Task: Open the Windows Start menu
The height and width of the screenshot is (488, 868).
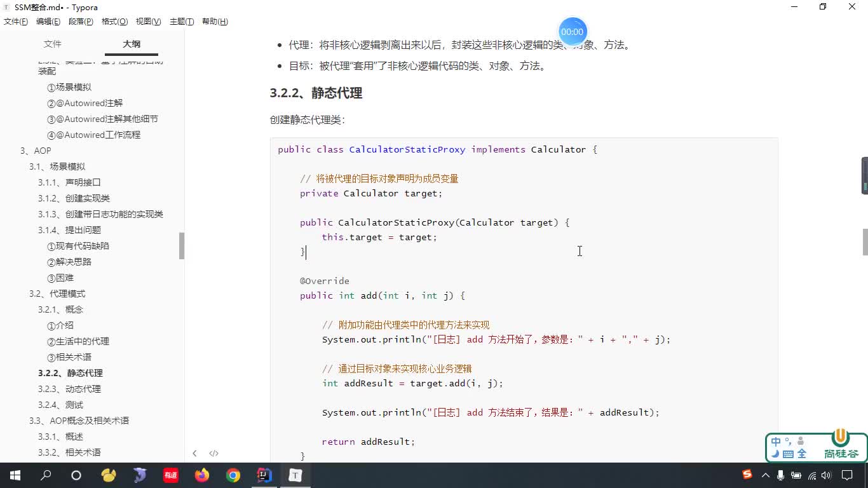Action: click(x=15, y=475)
